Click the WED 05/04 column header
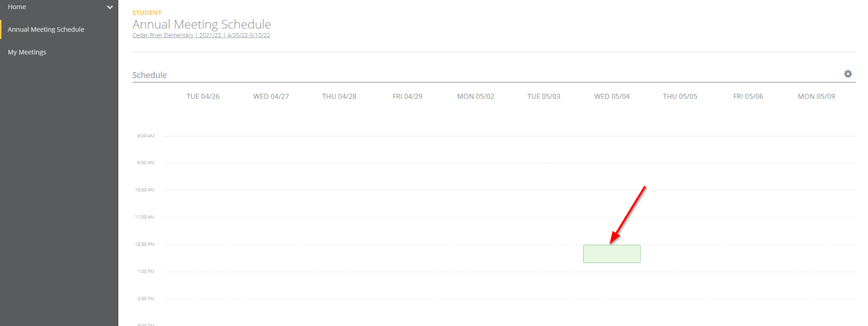The image size is (868, 326). tap(612, 97)
